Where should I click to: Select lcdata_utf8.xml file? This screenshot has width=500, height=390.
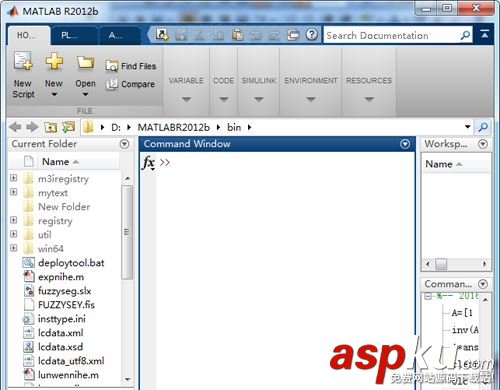click(x=64, y=361)
